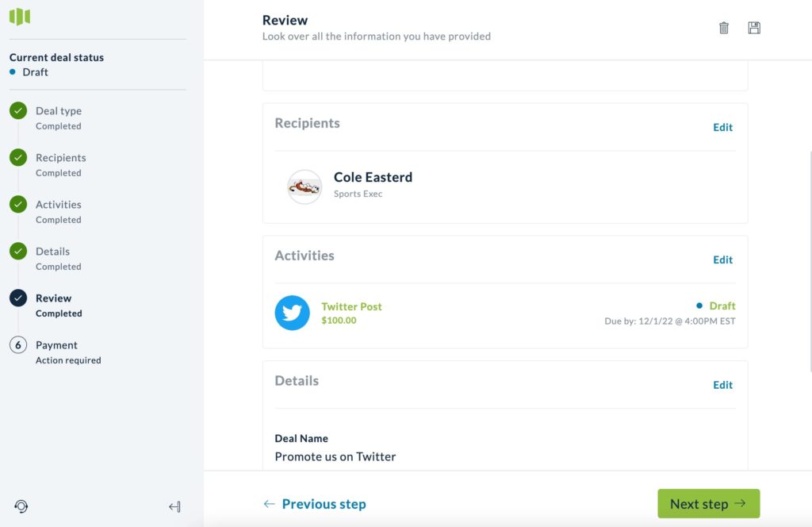Click the vertical scrollbar on the right

(810, 262)
